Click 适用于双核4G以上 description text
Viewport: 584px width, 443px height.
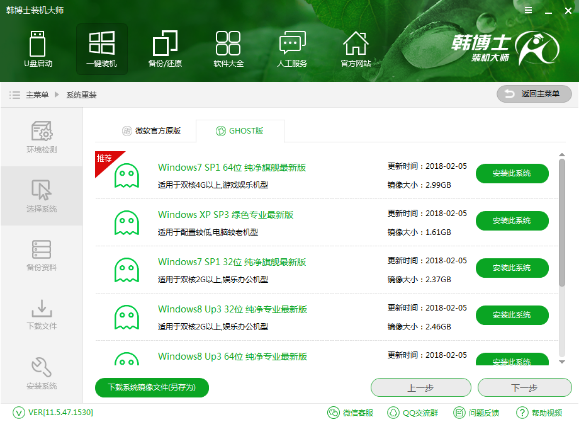(213, 185)
